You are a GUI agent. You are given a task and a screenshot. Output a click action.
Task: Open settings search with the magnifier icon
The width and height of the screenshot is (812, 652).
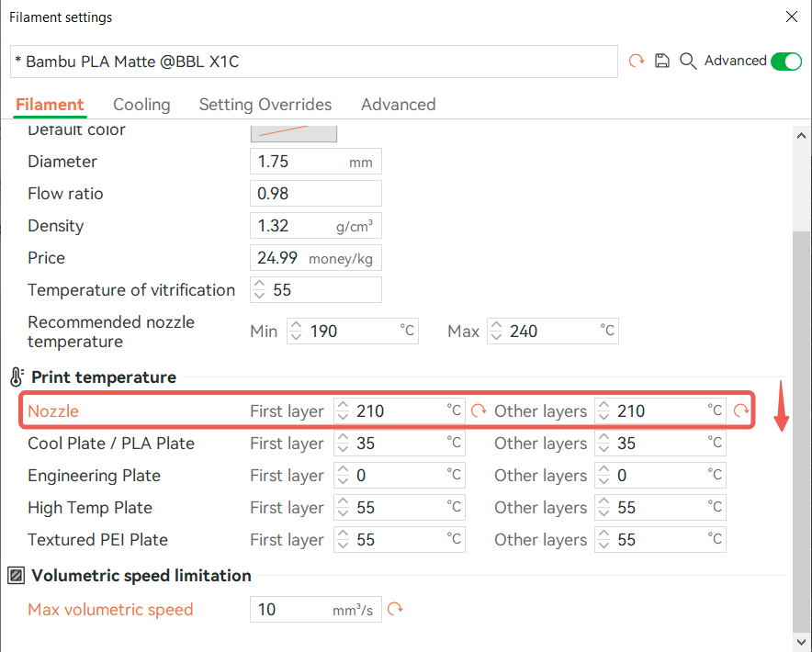[x=688, y=62]
